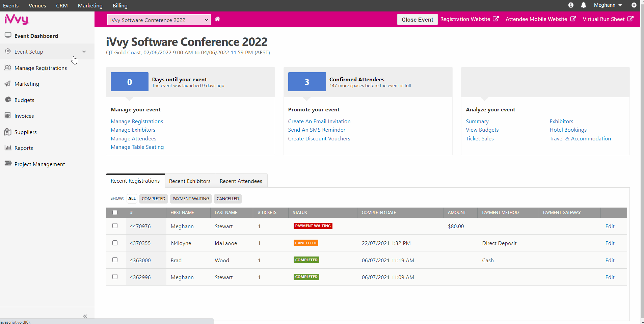
Task: Switch to the Recent Exhibitors tab
Action: 190,181
